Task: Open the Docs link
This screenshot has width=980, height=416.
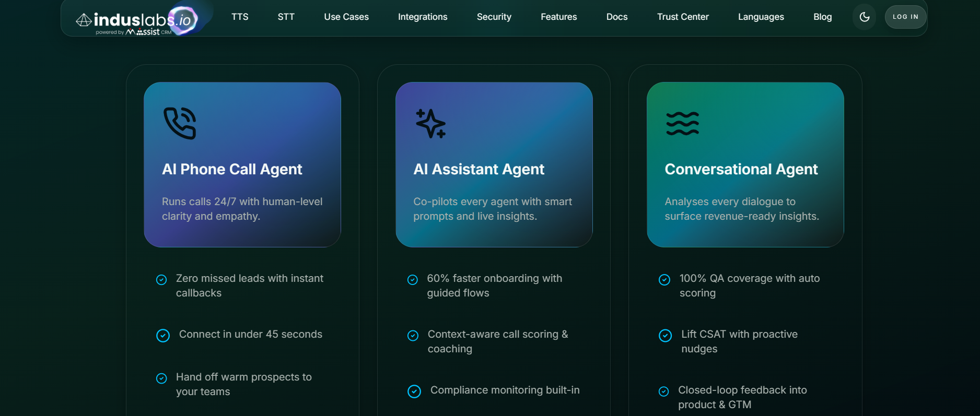Action: click(617, 17)
